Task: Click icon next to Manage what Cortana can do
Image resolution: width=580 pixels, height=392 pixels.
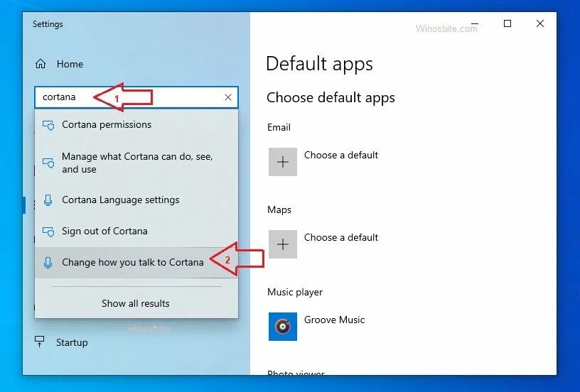Action: click(x=48, y=163)
